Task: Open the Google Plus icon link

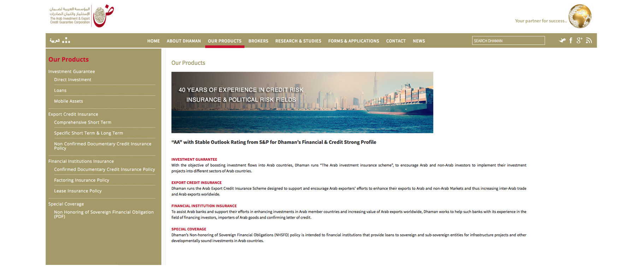Action: pyautogui.click(x=579, y=41)
